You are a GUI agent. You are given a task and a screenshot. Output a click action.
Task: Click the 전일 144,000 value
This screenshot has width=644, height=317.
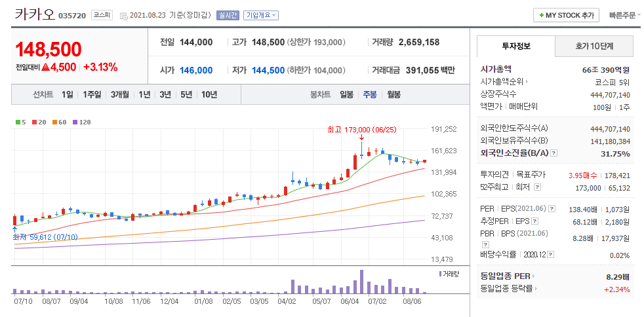pyautogui.click(x=196, y=42)
